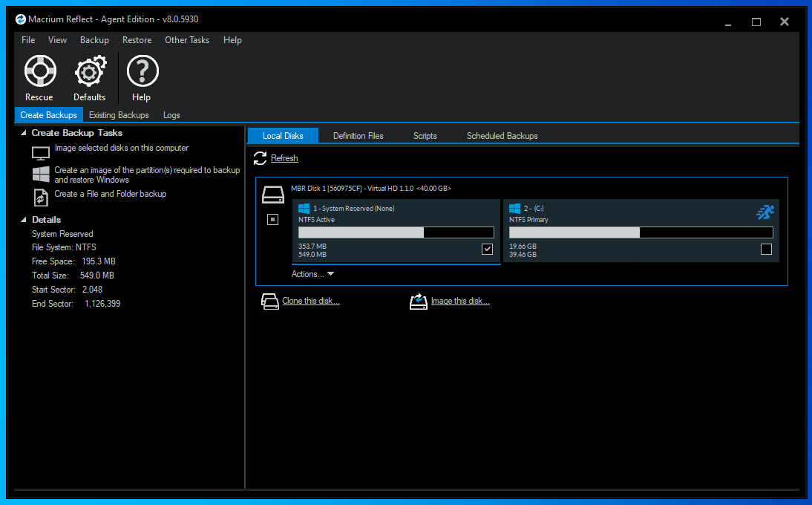812x505 pixels.
Task: Click the Rescue lifebuoy icon
Action: click(x=39, y=71)
